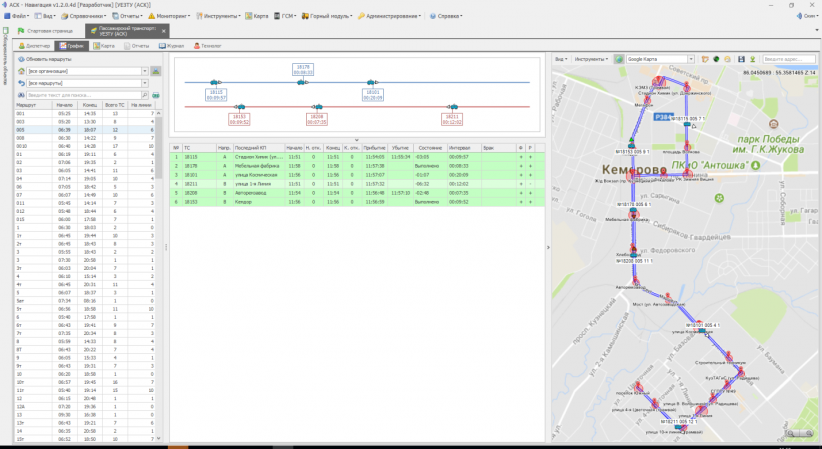Open the Файл menu
This screenshot has width=822, height=449.
click(x=17, y=16)
